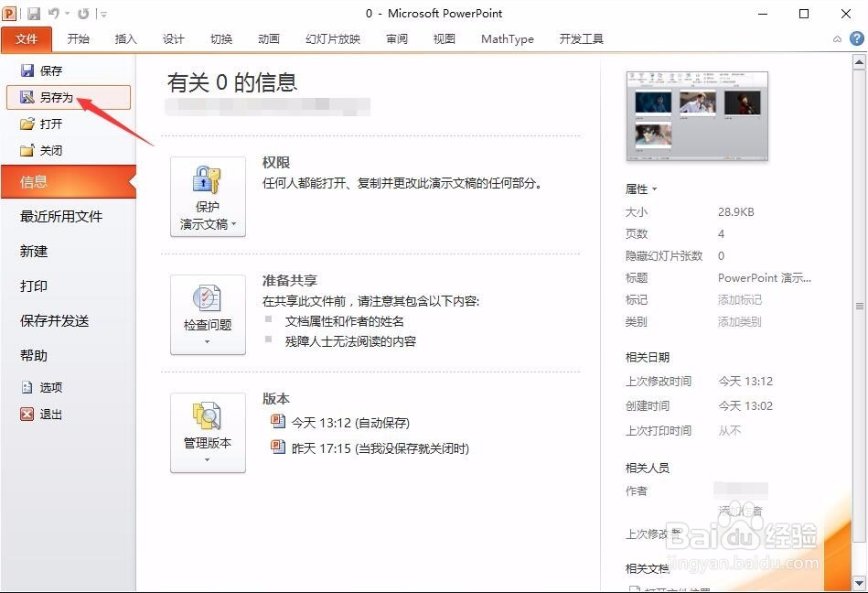This screenshot has height=593, width=868.
Task: Switch to the 开始 ribbon tab
Action: [78, 38]
